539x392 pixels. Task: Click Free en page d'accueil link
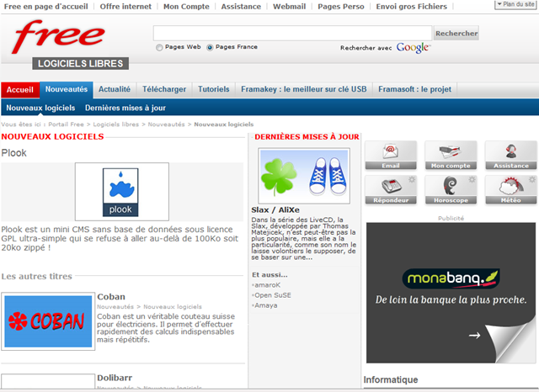(x=46, y=7)
